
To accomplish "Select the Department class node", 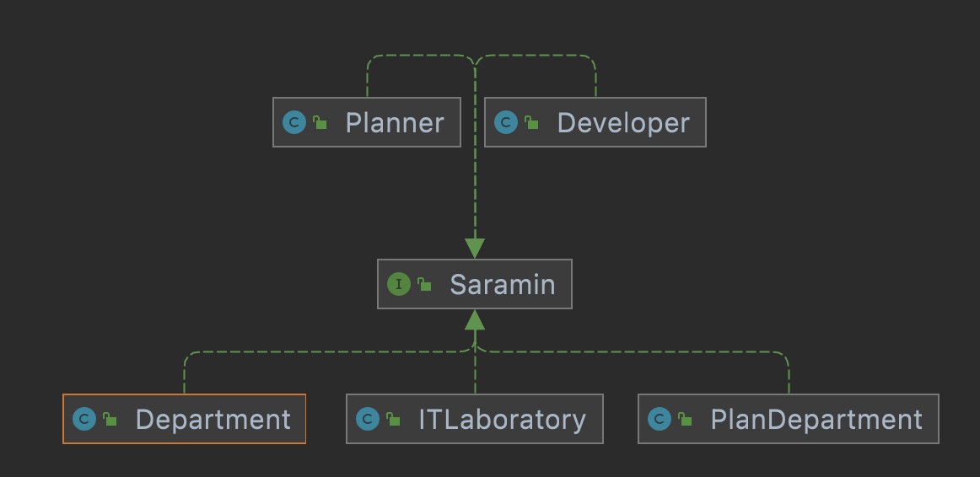I will 185,419.
